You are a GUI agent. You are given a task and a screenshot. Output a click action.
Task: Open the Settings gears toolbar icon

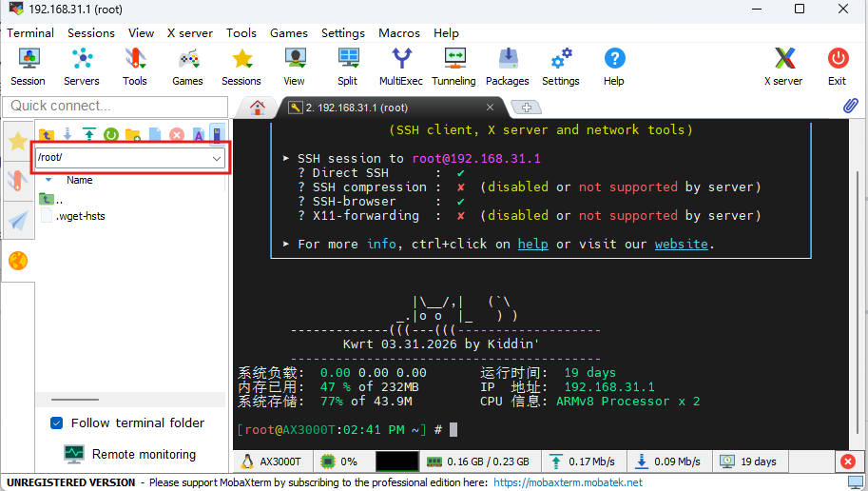tap(561, 67)
